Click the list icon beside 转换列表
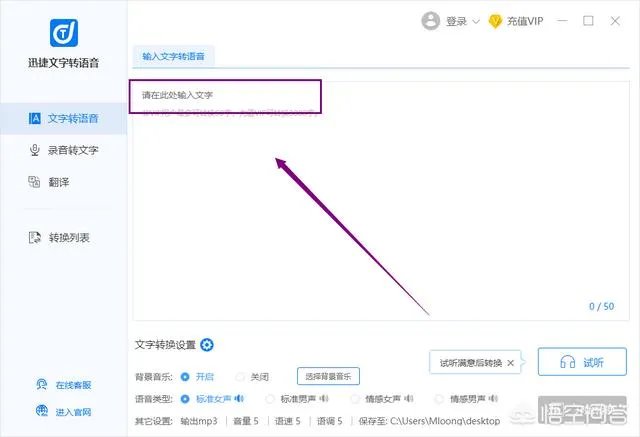The image size is (640, 437). [35, 237]
